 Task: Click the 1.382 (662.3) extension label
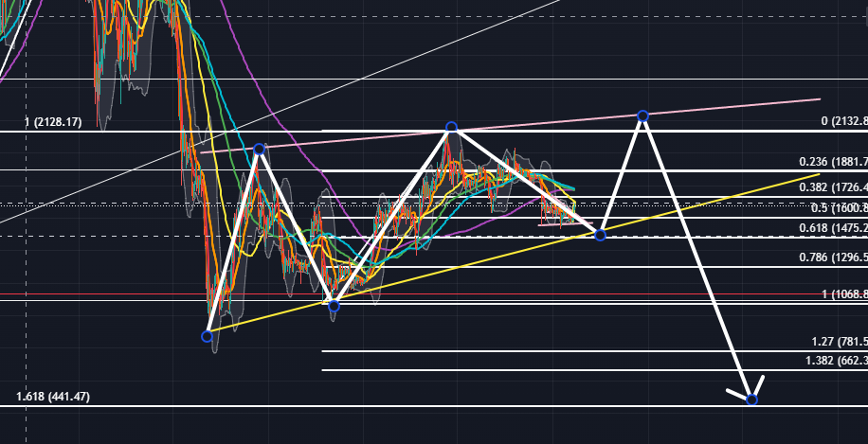[837, 361]
